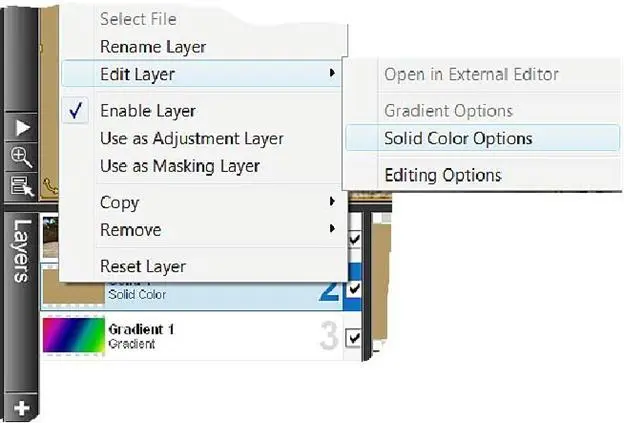
Task: Open Solid Color Options
Action: (x=458, y=139)
